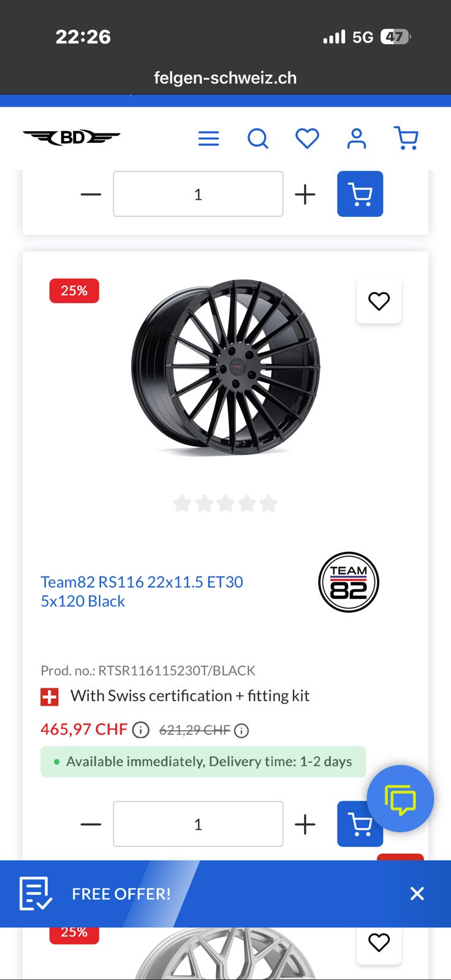The width and height of the screenshot is (451, 980).
Task: Open the user account icon
Action: [356, 138]
